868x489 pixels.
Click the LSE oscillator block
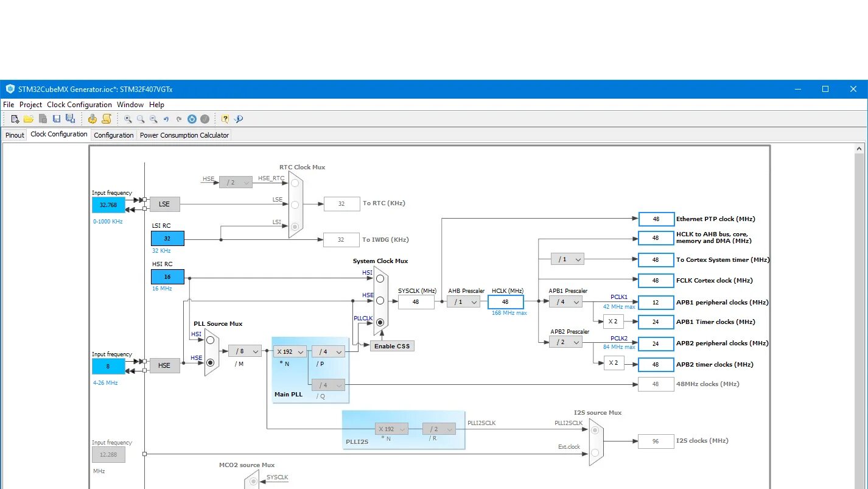coord(164,204)
